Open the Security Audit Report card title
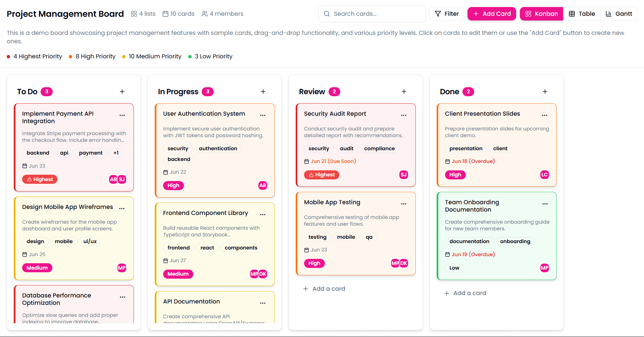The height and width of the screenshot is (337, 644). 335,114
